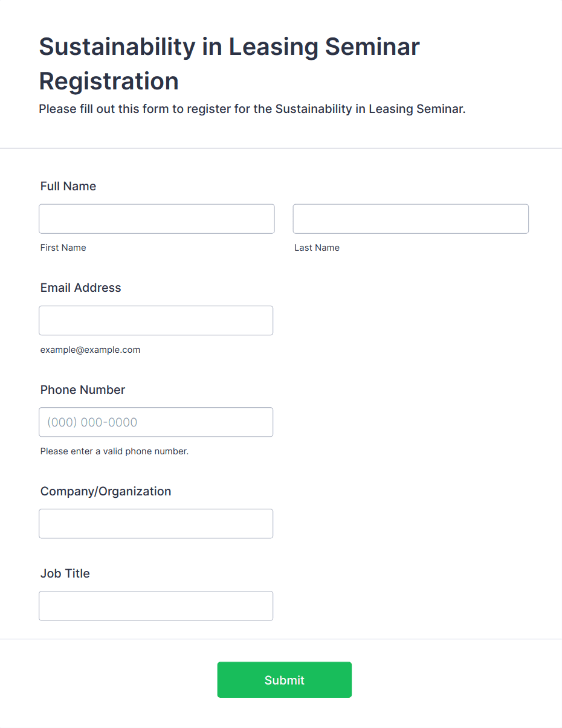Click the form description sentence under the title

[x=252, y=109]
